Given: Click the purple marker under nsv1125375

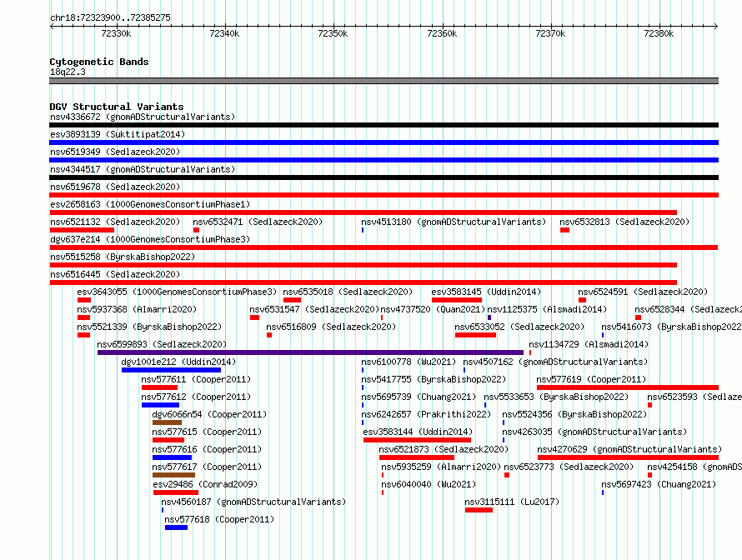Looking at the screenshot, I should tap(489, 317).
